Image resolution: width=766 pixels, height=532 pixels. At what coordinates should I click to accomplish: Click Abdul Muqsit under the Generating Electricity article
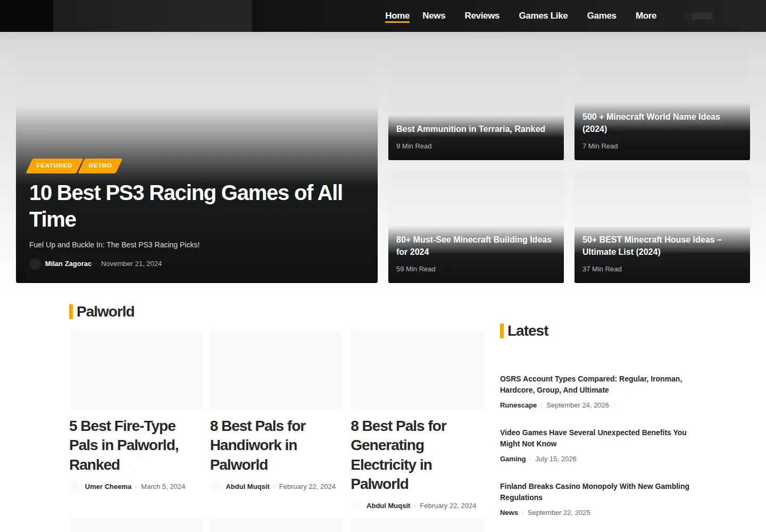(388, 506)
